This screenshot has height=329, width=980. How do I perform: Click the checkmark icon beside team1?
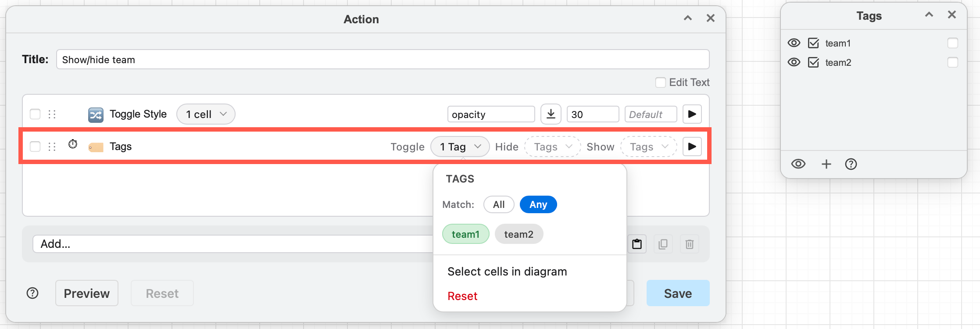point(814,43)
